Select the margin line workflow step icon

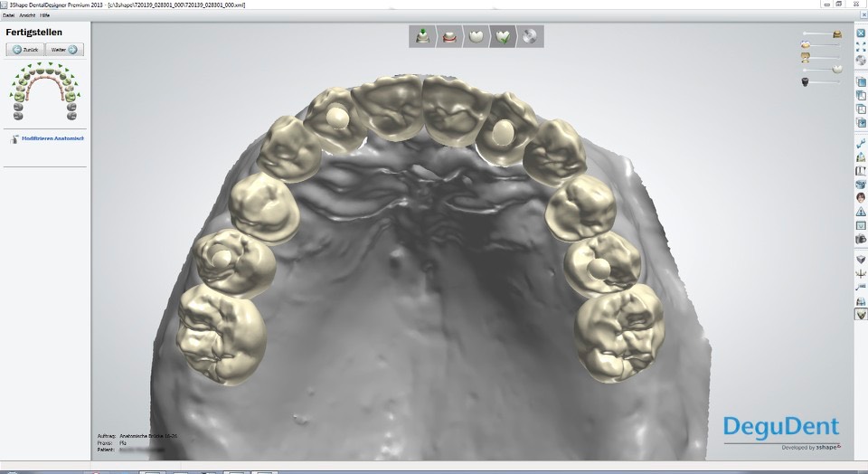tap(448, 37)
